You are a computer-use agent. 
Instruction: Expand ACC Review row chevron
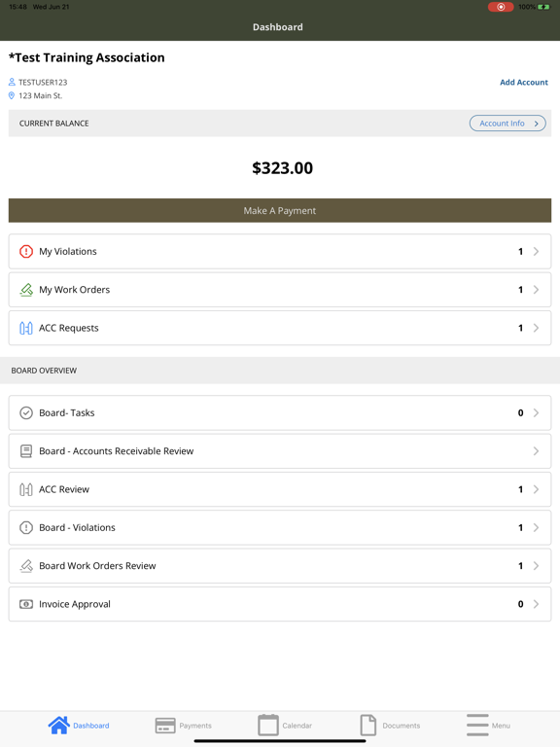(x=537, y=489)
